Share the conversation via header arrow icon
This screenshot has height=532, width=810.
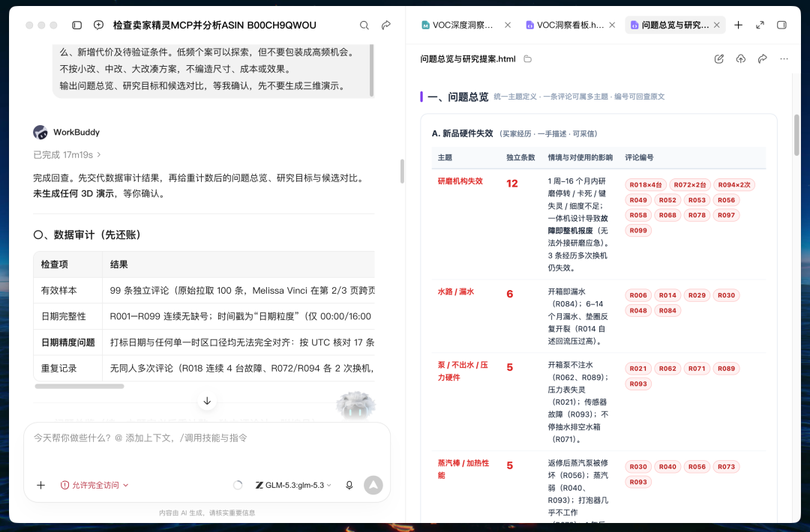[x=386, y=25]
